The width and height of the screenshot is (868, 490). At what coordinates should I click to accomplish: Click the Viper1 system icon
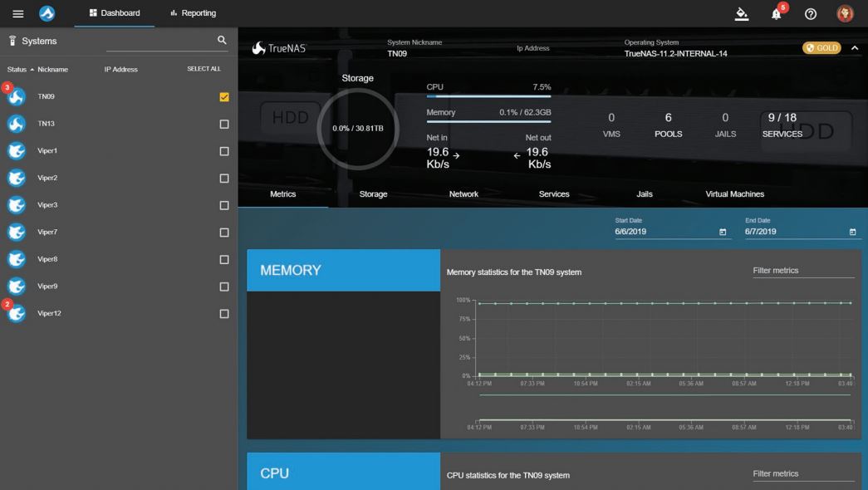(x=16, y=150)
